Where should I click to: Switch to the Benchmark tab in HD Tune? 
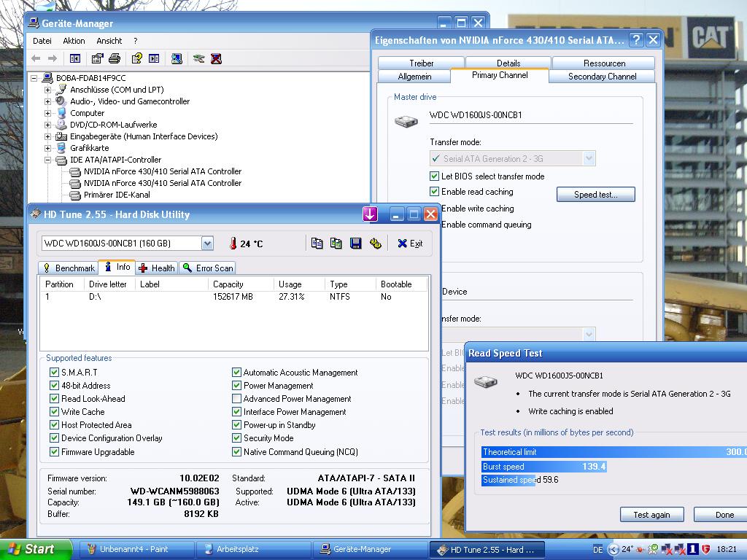pos(69,268)
